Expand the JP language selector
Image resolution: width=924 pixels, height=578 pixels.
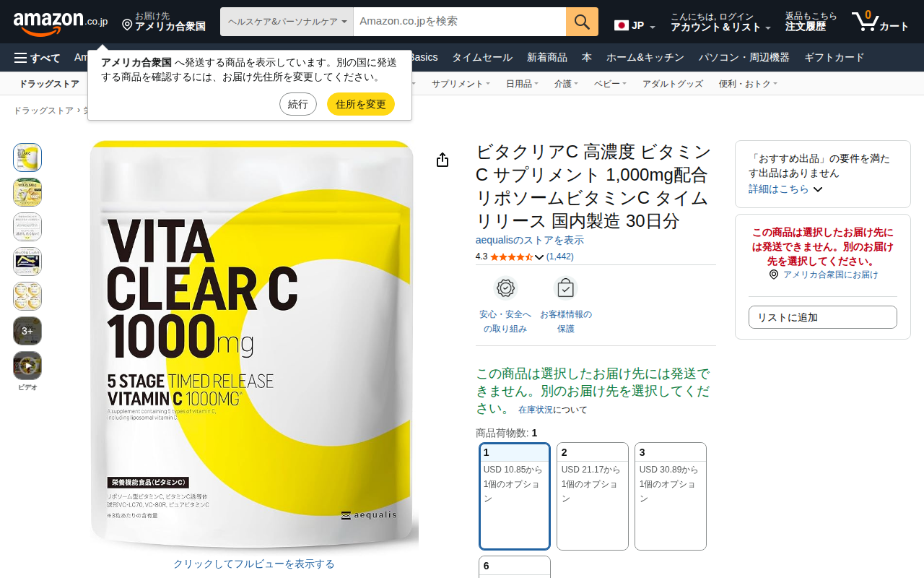tap(635, 26)
